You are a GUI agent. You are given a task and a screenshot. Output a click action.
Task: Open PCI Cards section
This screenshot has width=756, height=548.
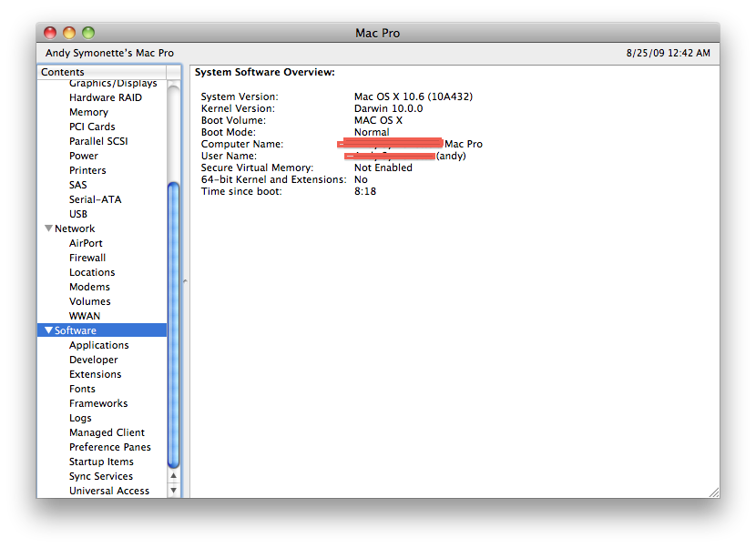click(x=92, y=127)
